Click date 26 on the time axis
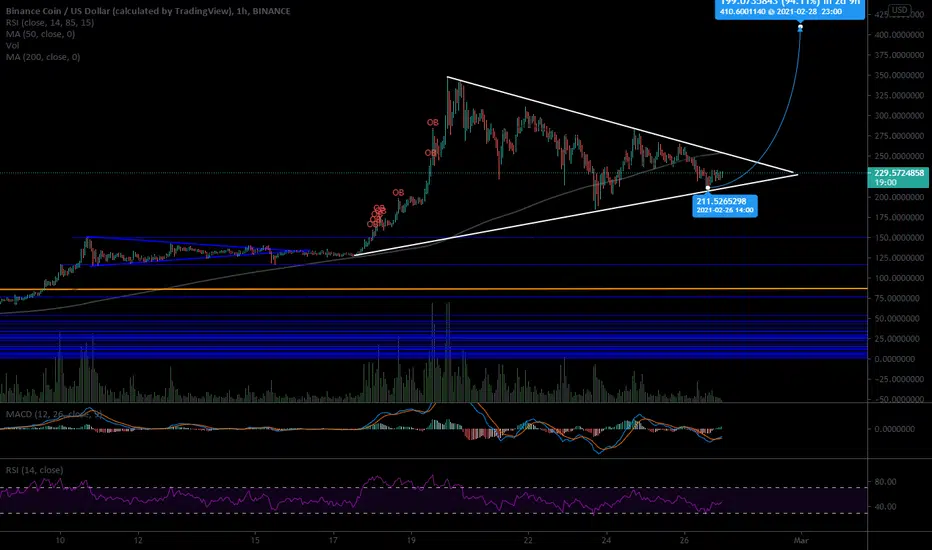 684,540
